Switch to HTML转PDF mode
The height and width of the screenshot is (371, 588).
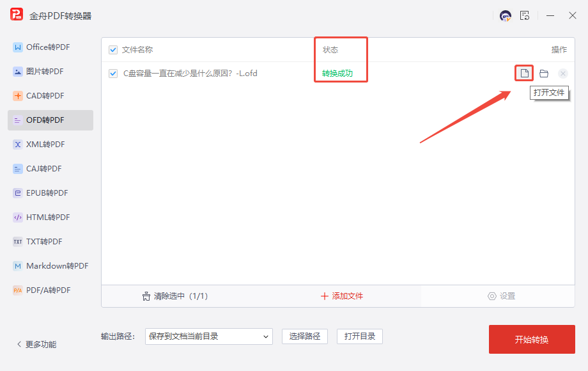pos(50,217)
